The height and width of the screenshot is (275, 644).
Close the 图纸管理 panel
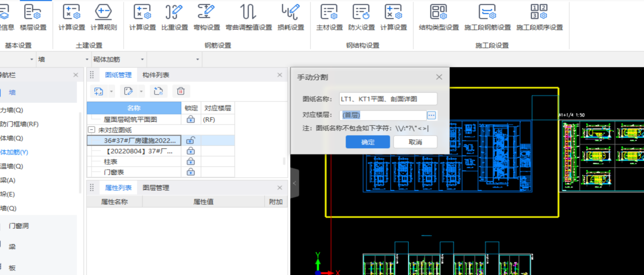click(x=280, y=75)
